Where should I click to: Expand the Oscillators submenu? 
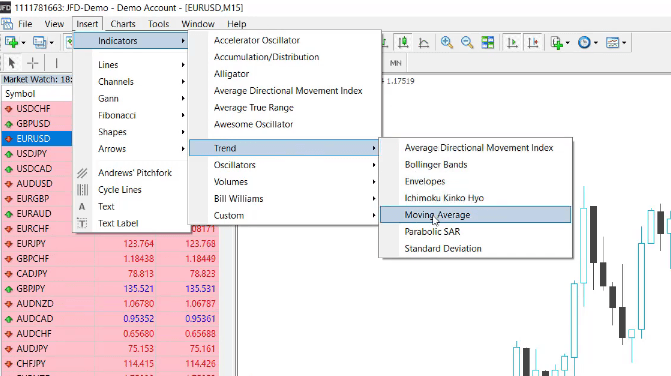click(x=285, y=165)
